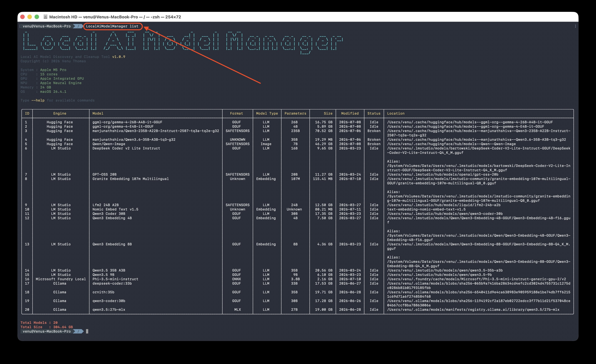Click the 'Parameters' column header
This screenshot has width=596, height=364.
[295, 113]
